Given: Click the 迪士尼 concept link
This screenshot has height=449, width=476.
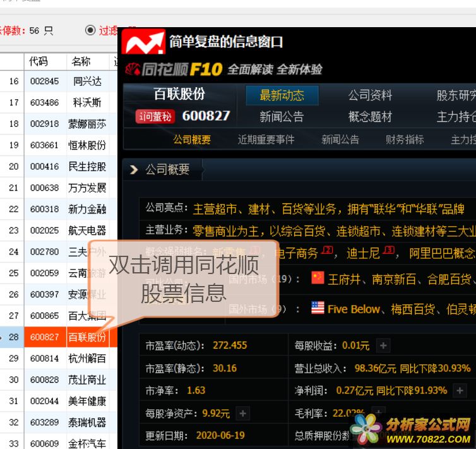Looking at the screenshot, I should pos(363,253).
